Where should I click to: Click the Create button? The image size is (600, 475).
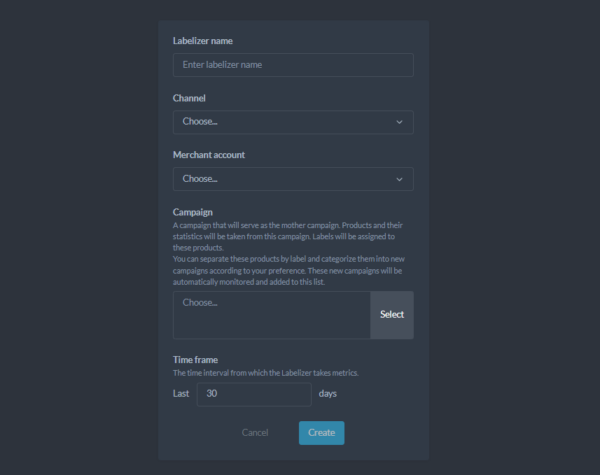point(321,433)
